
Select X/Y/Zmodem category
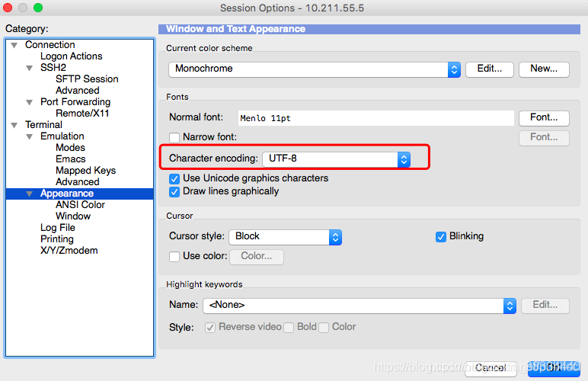[x=69, y=251]
